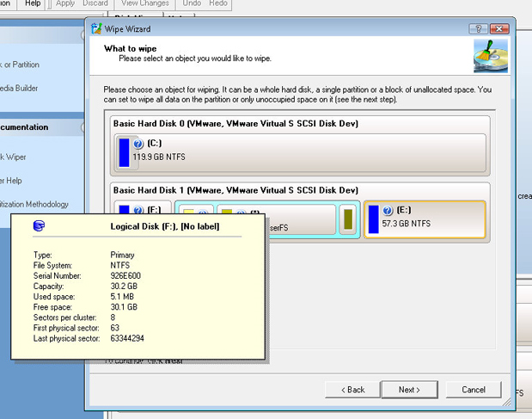The width and height of the screenshot is (532, 419).
Task: Click the help icon on the E: partition
Action: click(x=388, y=210)
